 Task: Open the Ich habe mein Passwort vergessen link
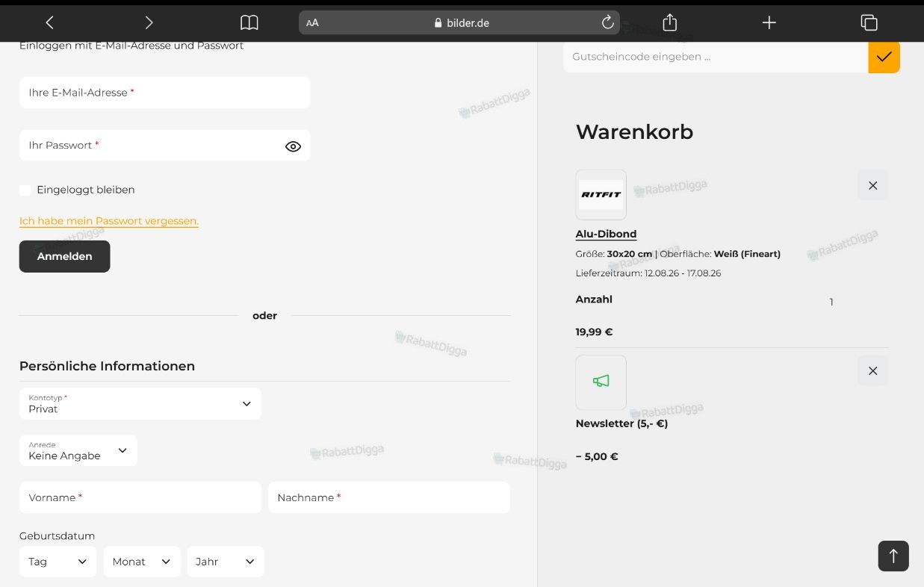(x=109, y=221)
